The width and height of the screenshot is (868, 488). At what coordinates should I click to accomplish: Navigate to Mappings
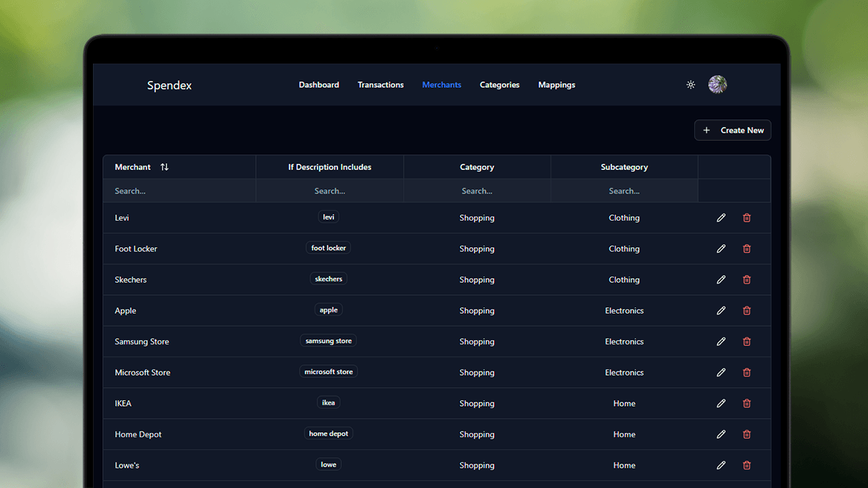tap(557, 85)
